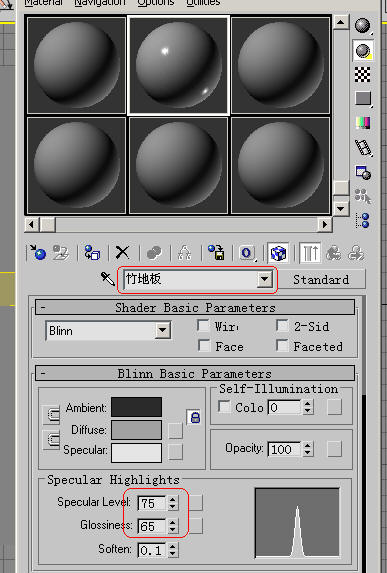The width and height of the screenshot is (387, 573).
Task: Toggle the lower Diffuse-Specular lock button
Action: point(52,440)
